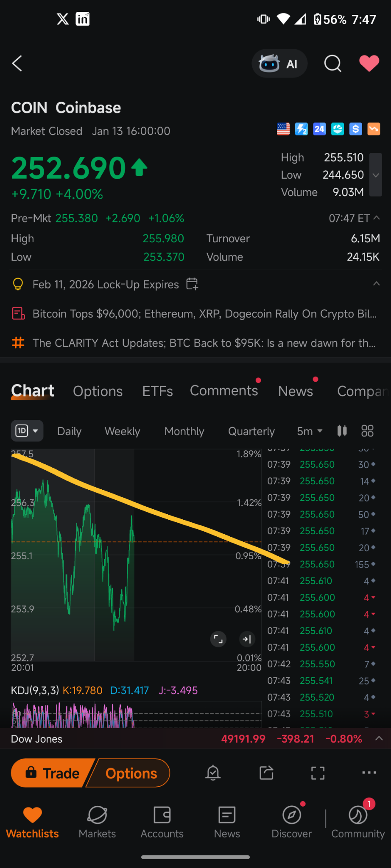The width and height of the screenshot is (391, 868).
Task: Toggle the candlestick chart type icon
Action: coord(342,431)
